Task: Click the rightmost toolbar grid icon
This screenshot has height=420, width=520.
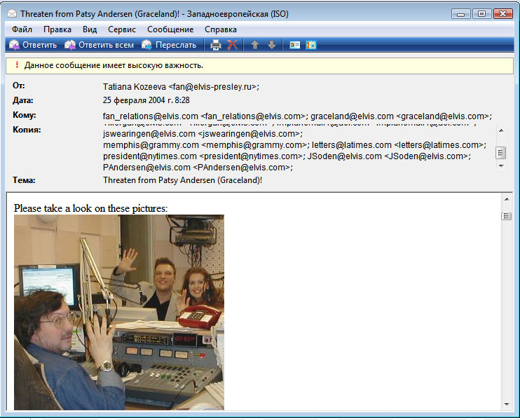Action: click(x=311, y=45)
